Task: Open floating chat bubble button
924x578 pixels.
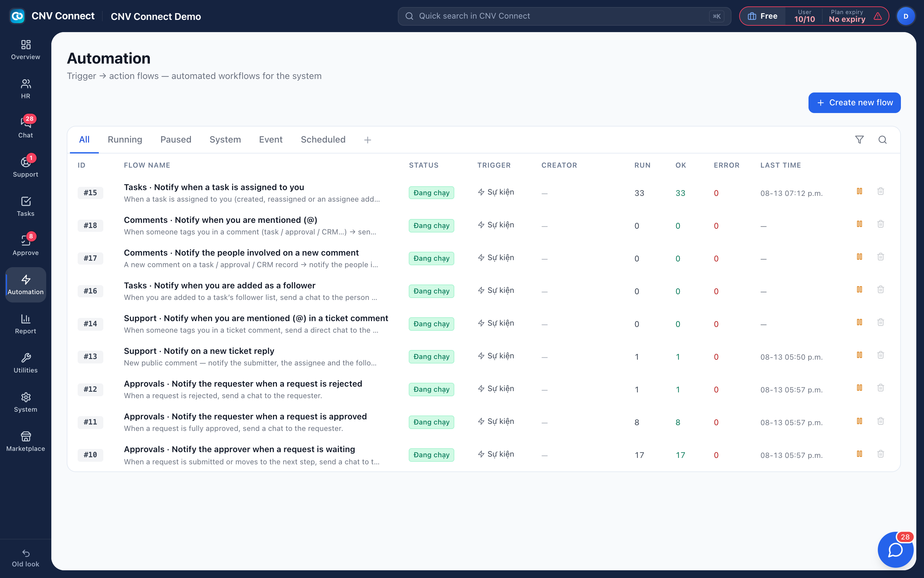Action: point(895,550)
